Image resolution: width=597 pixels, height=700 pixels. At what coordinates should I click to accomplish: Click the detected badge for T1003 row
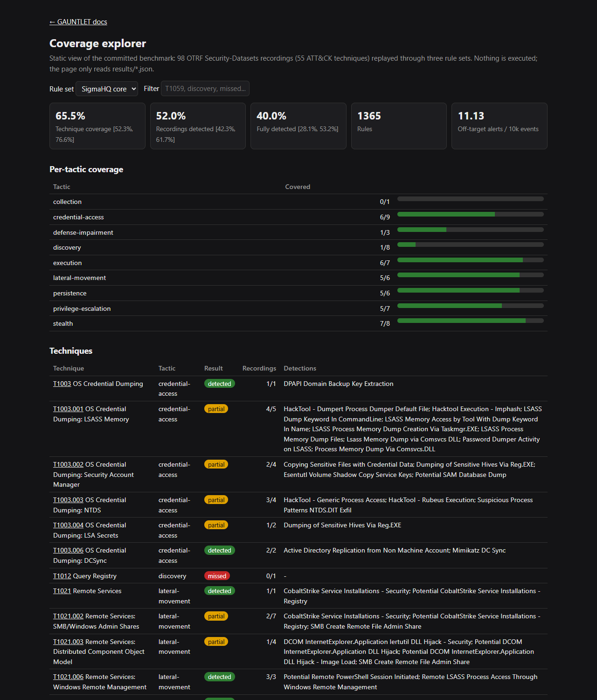220,384
